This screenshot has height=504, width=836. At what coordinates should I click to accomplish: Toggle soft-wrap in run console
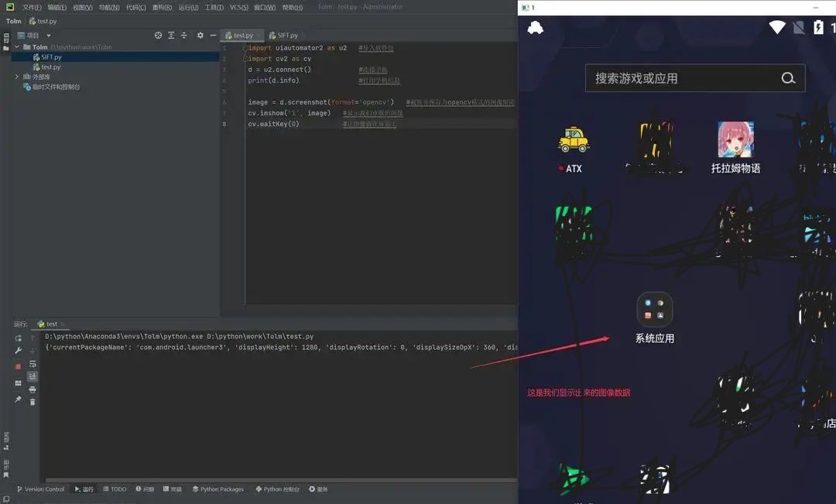click(33, 364)
